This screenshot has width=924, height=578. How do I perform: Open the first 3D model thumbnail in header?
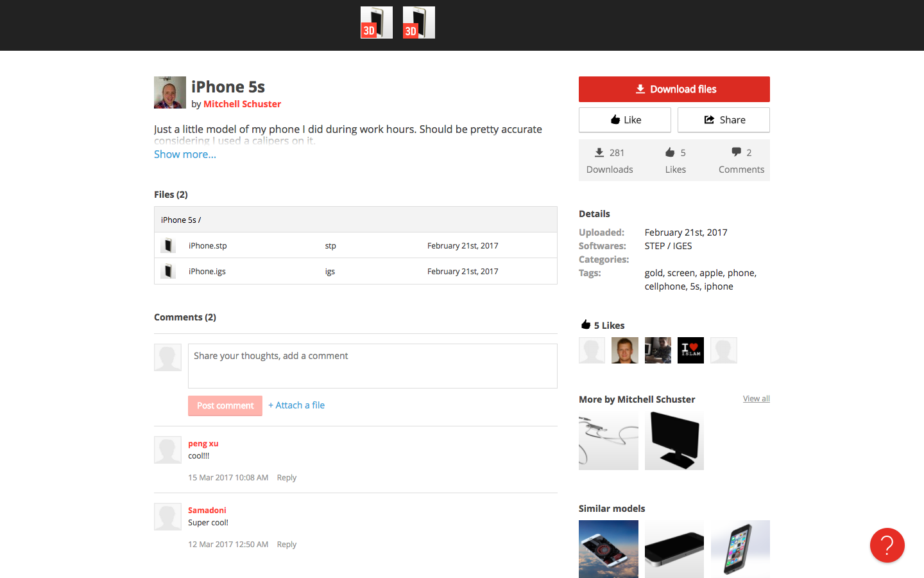tap(377, 22)
